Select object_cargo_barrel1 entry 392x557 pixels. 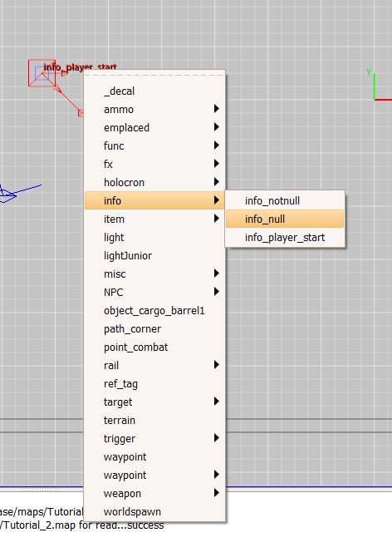point(154,310)
